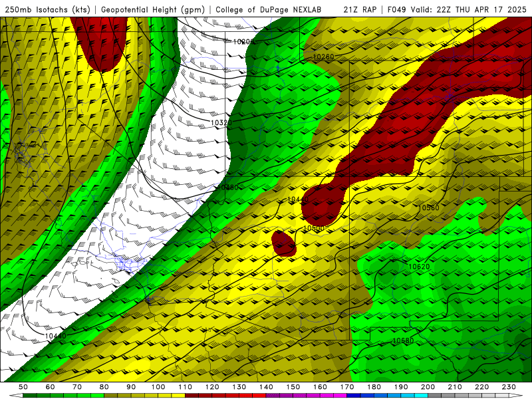Viewport: 532px width, 399px height.
Task: Click the 10320 height contour label
Action: point(221,122)
